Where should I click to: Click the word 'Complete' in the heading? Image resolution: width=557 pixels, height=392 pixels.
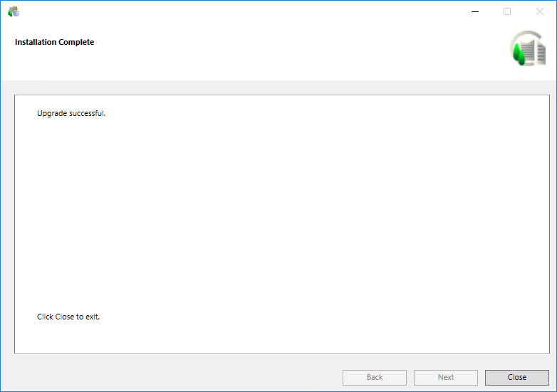tap(77, 42)
